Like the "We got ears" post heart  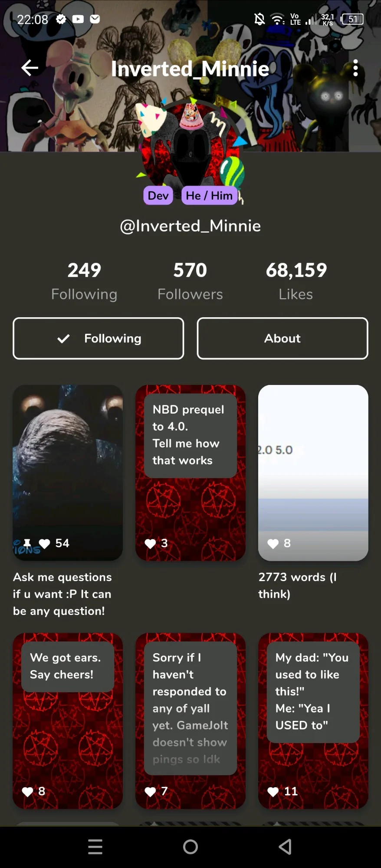27,792
